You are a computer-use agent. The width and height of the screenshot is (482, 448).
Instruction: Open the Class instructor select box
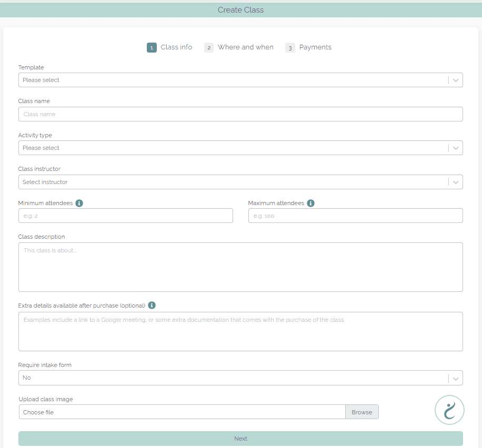tap(240, 182)
